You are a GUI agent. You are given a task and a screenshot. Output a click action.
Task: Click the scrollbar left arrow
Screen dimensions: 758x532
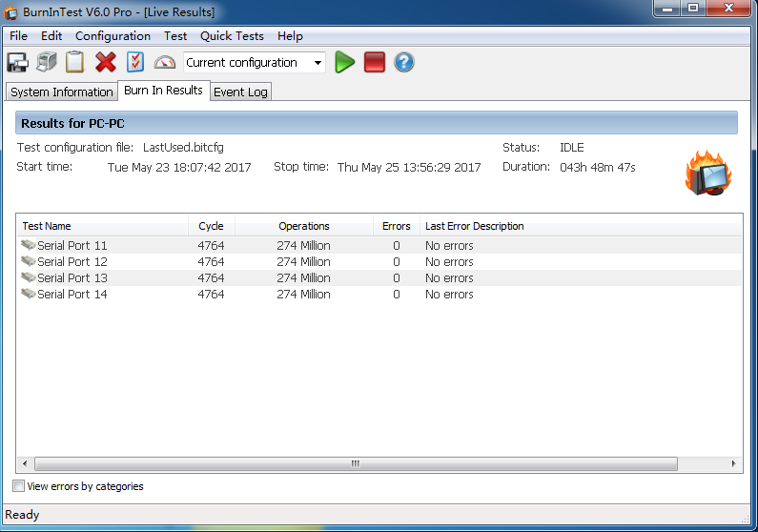pos(25,464)
